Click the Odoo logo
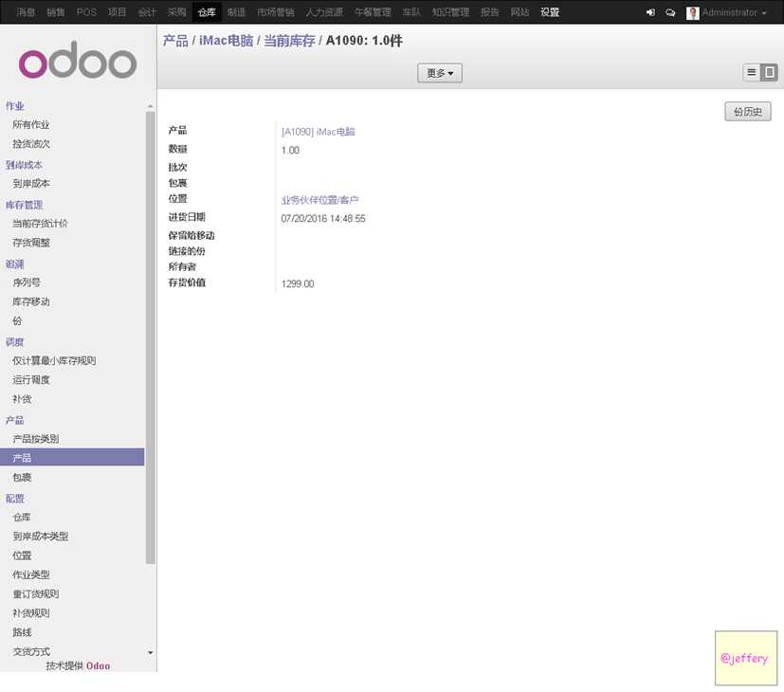 [78, 60]
